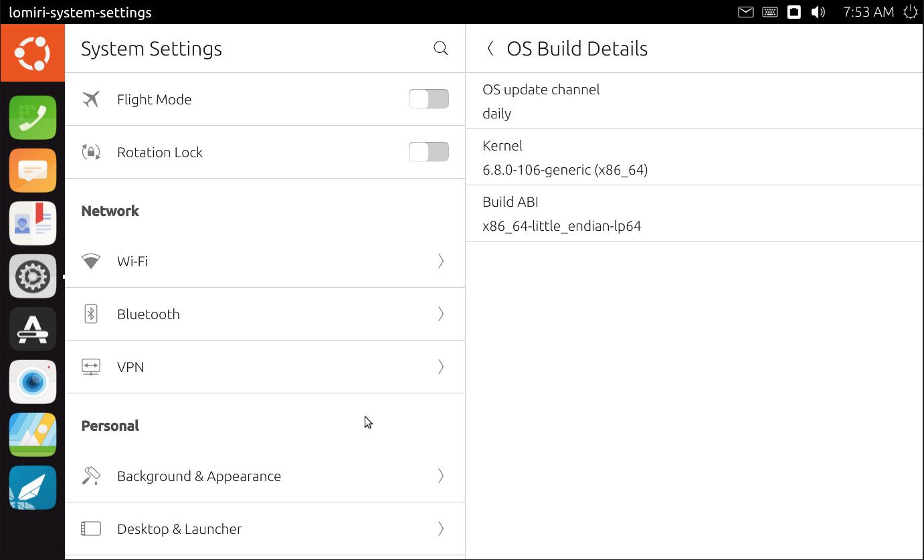
Task: Open the sound volume indicator
Action: pos(818,12)
